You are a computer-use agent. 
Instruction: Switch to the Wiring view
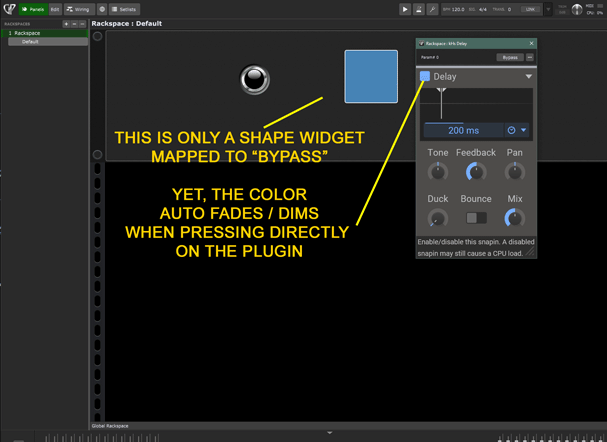[81, 8]
